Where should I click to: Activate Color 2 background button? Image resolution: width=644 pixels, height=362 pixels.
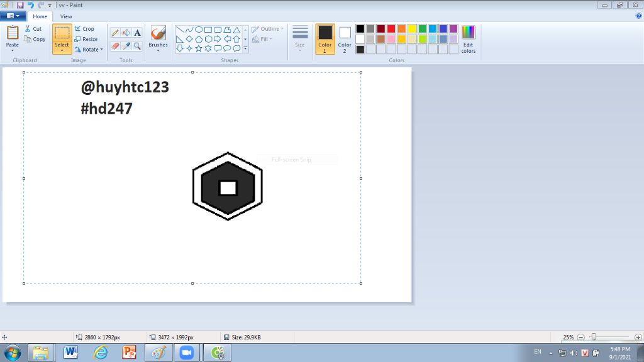click(345, 39)
